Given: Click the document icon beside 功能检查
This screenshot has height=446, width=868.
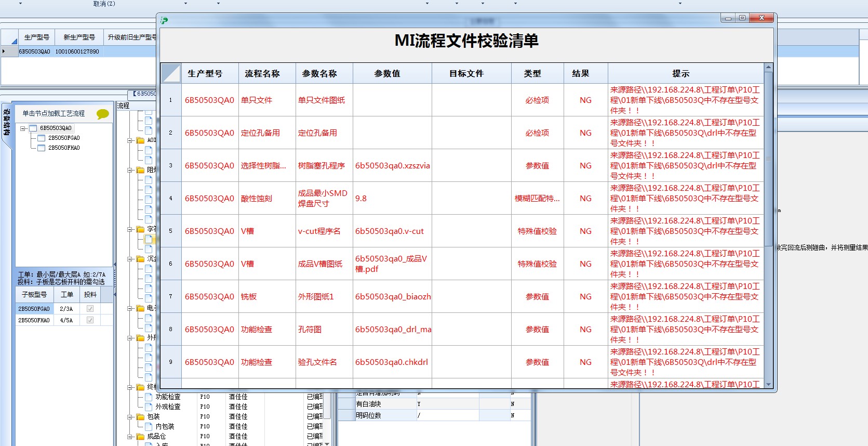Looking at the screenshot, I should pos(149,397).
